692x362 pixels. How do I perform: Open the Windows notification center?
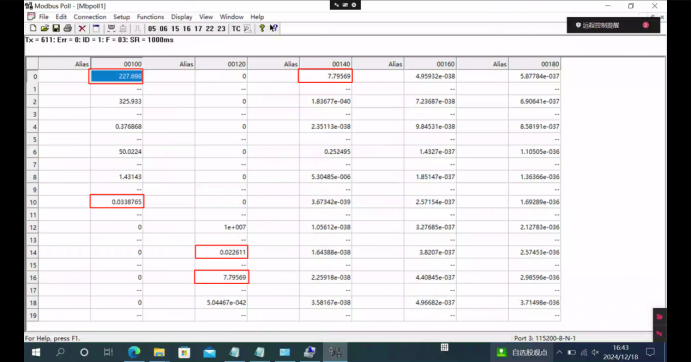click(650, 352)
